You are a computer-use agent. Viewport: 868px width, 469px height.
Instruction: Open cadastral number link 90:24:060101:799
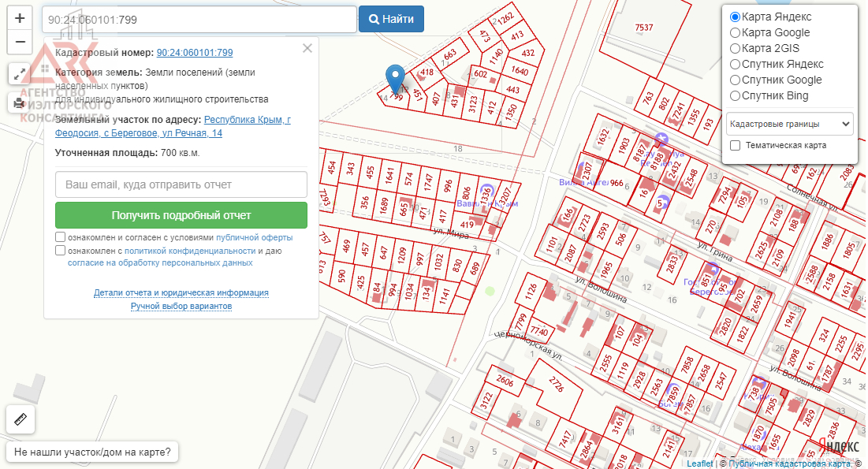click(x=195, y=53)
